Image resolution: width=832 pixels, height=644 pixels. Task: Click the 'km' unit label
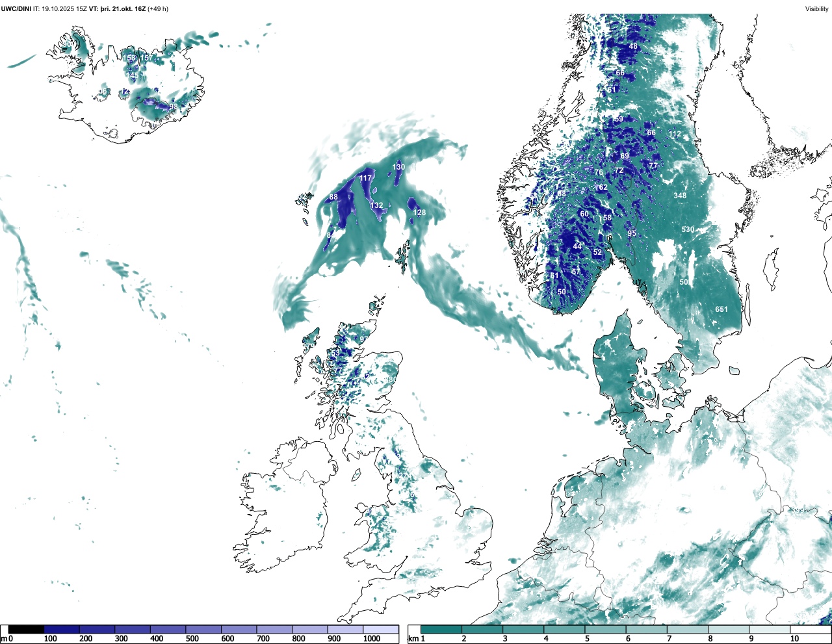click(x=413, y=639)
